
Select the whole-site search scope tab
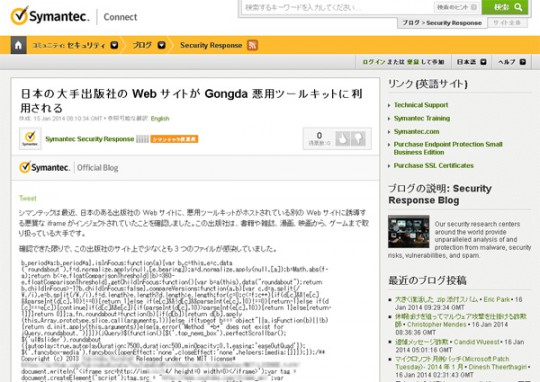[507, 23]
